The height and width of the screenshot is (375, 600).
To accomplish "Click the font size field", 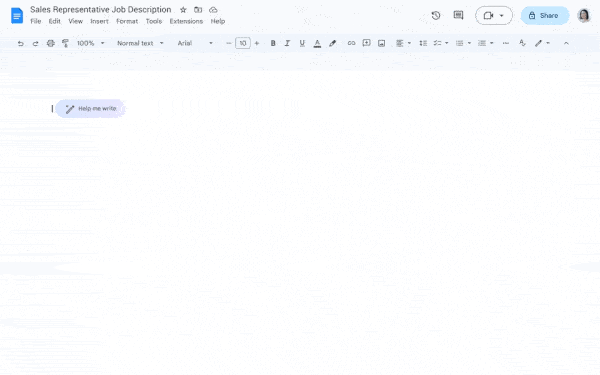I will pyautogui.click(x=243, y=43).
